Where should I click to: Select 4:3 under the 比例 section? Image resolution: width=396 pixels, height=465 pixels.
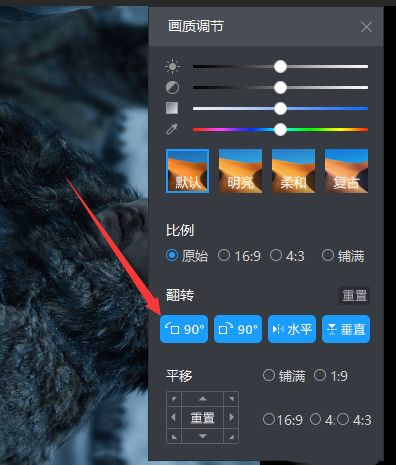[x=287, y=256]
